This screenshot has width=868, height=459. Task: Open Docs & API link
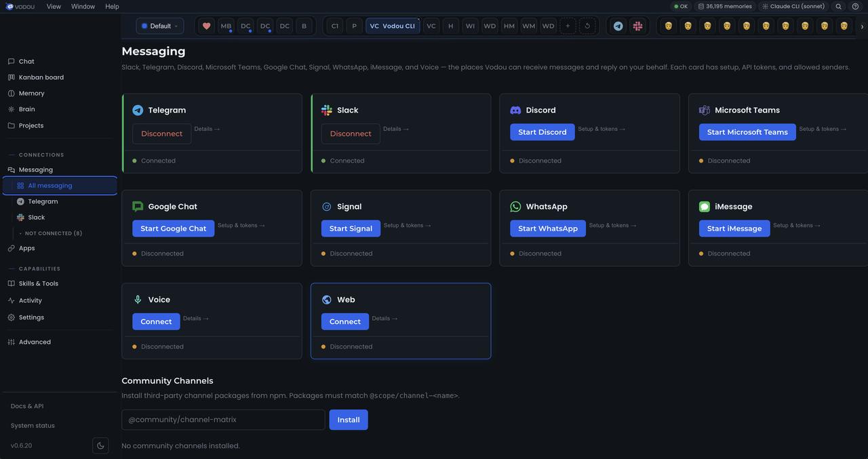click(x=27, y=406)
